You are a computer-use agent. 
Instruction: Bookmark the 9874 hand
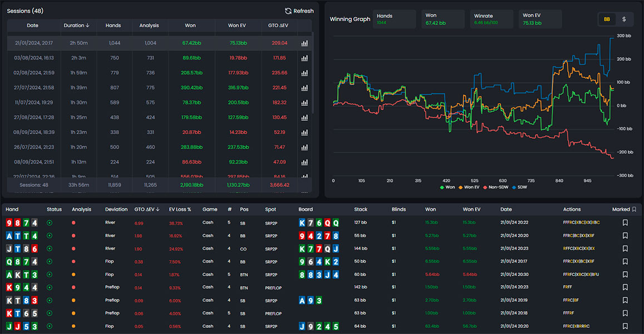point(625,223)
